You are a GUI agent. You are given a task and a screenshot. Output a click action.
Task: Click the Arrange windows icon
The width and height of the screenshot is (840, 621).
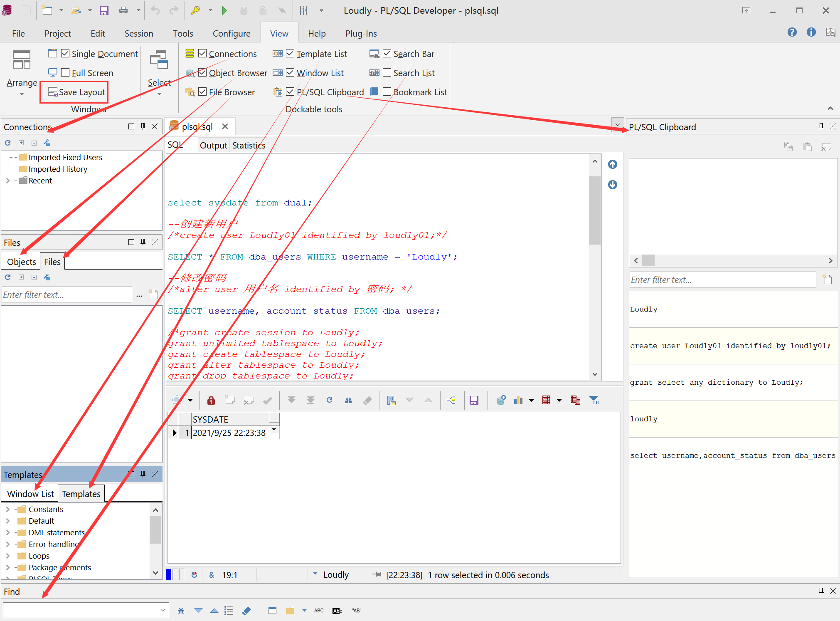tap(22, 60)
